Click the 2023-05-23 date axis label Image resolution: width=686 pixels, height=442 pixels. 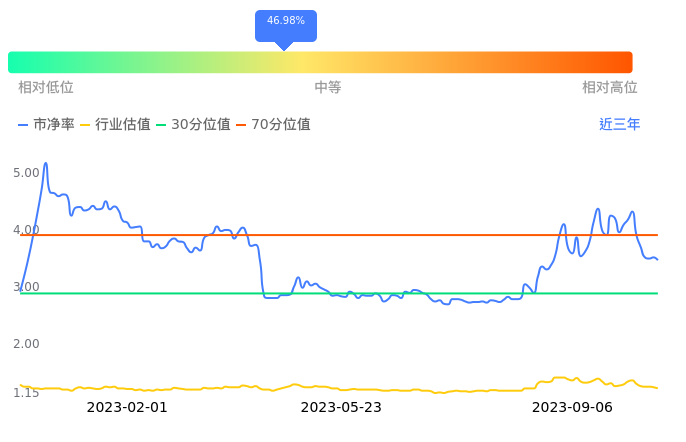[341, 407]
